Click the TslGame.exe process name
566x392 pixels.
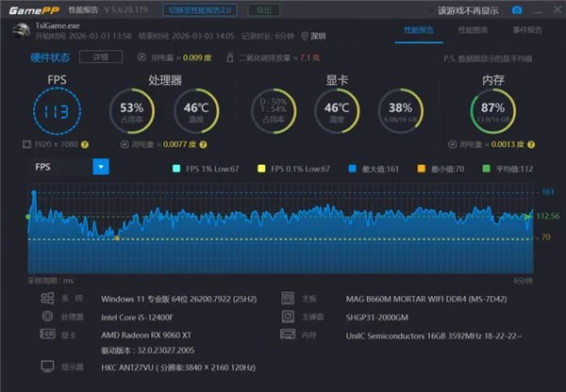click(58, 25)
